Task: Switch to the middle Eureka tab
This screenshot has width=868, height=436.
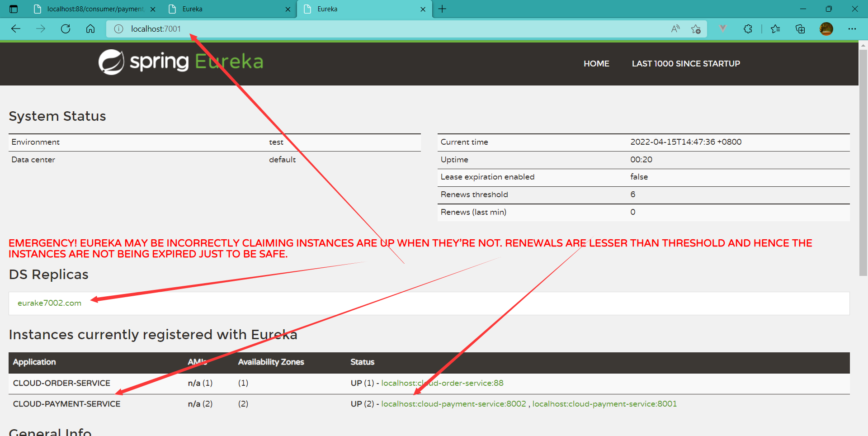Action: point(230,9)
